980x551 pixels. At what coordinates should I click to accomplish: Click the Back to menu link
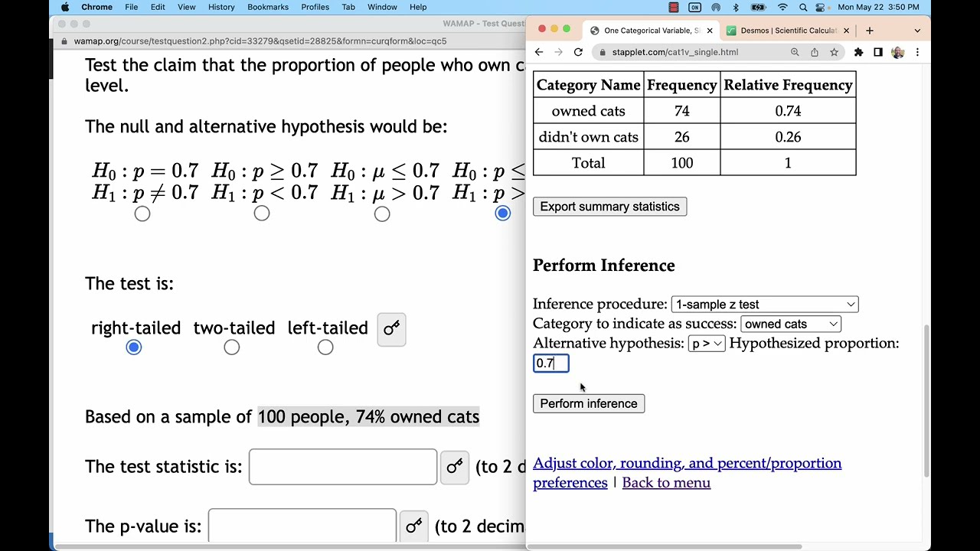pyautogui.click(x=666, y=483)
